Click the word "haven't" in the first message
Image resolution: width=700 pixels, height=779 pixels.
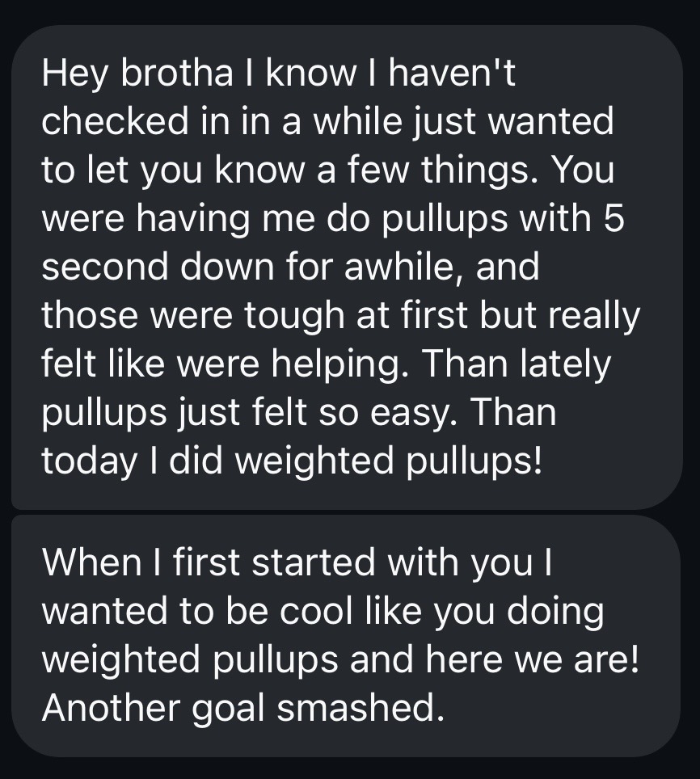pos(452,74)
